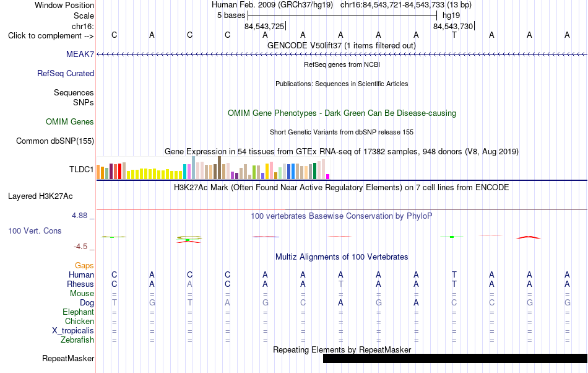
Task: Click the 100 Vert. Cons label
Action: tap(35, 230)
